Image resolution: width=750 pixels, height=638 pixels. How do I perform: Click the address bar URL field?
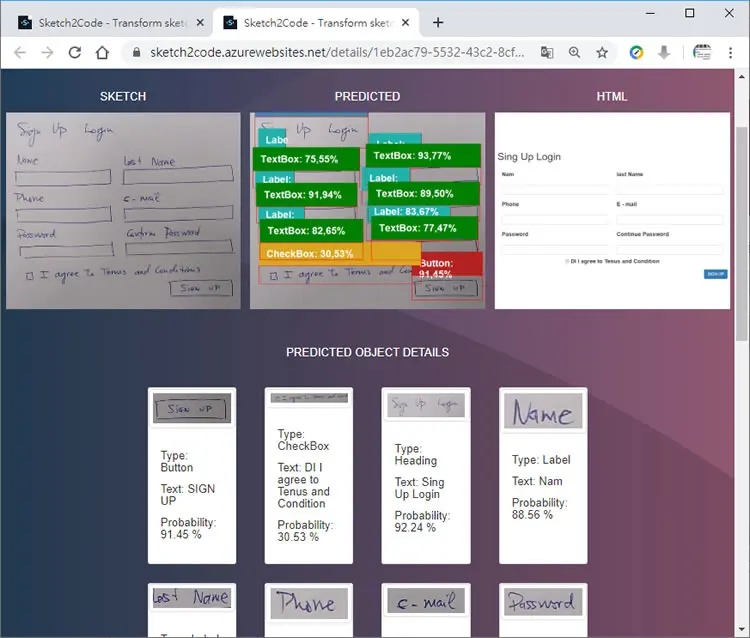335,53
